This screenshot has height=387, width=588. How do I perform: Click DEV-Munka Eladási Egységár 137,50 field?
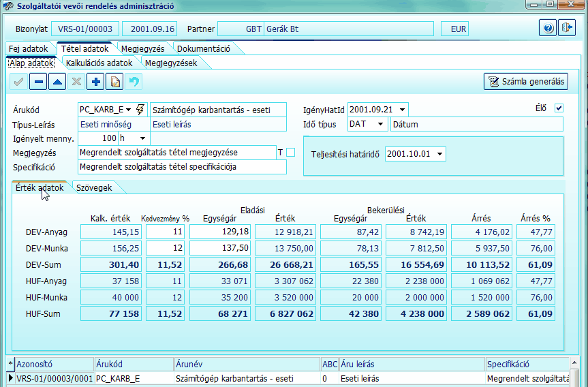coord(220,248)
